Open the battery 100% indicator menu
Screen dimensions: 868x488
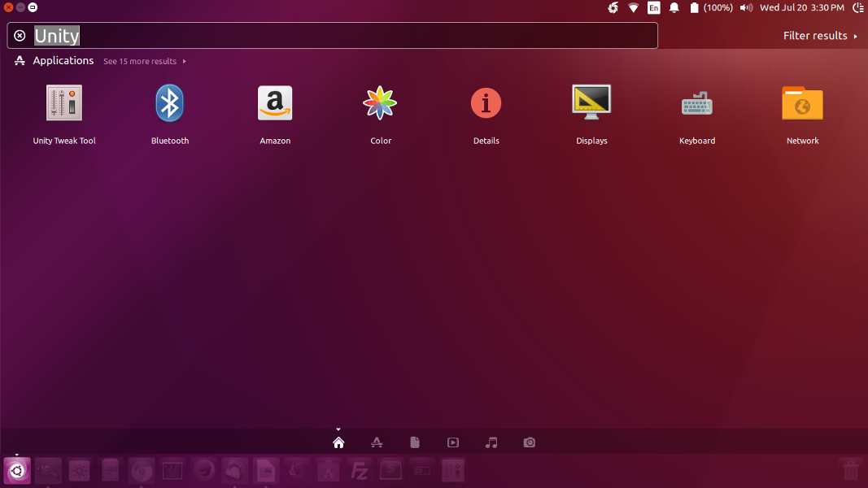711,8
